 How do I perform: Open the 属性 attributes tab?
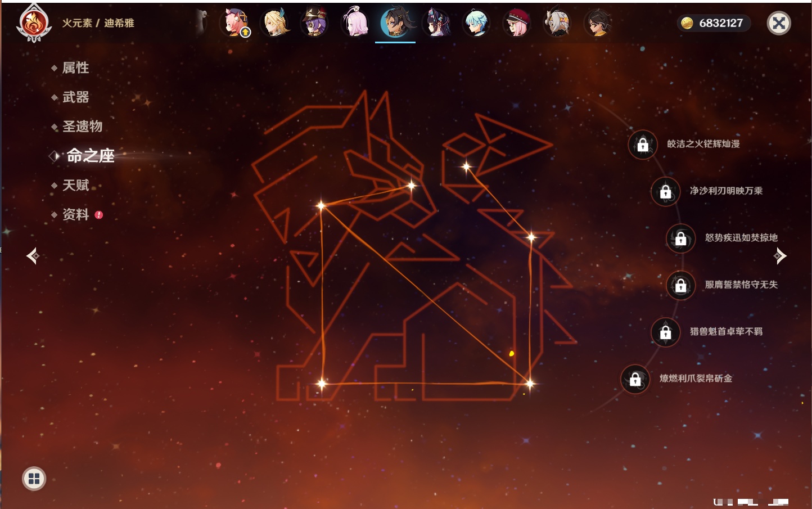[75, 68]
